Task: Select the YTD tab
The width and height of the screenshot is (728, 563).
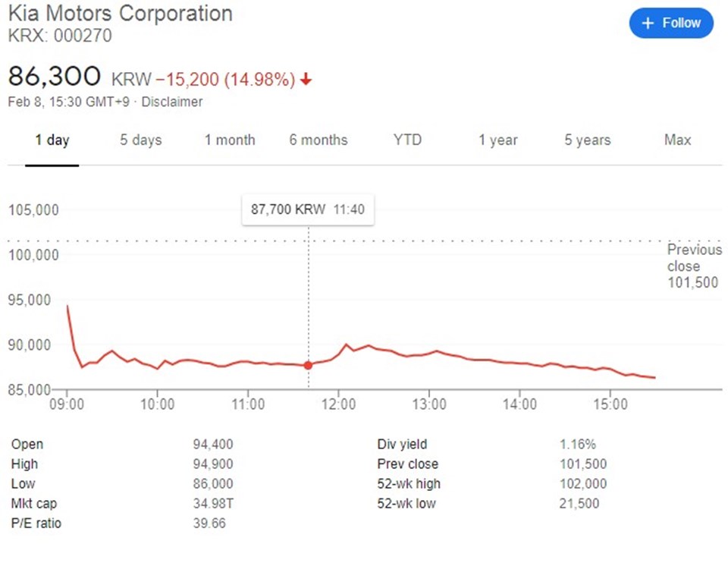Action: (x=407, y=140)
